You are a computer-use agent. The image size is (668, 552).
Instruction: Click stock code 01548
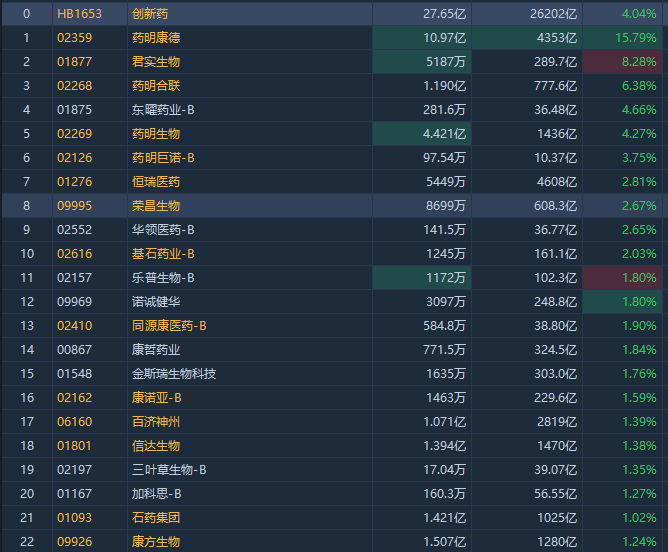75,374
